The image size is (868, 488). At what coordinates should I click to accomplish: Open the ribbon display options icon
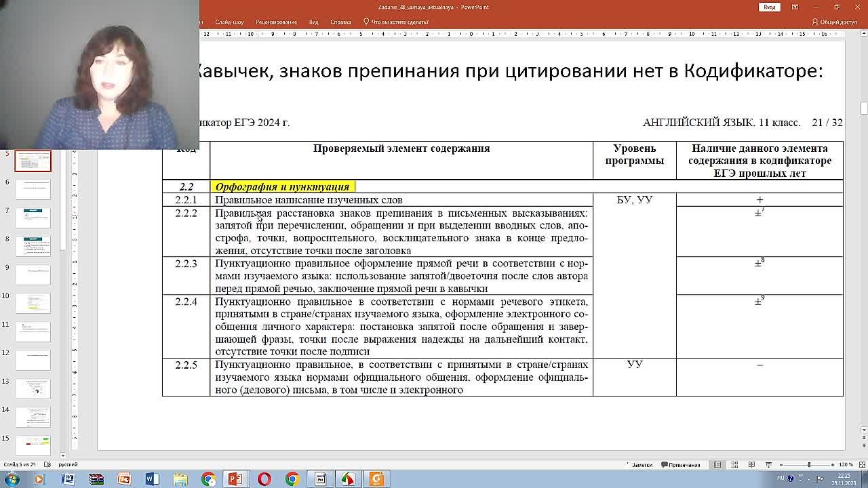[795, 7]
